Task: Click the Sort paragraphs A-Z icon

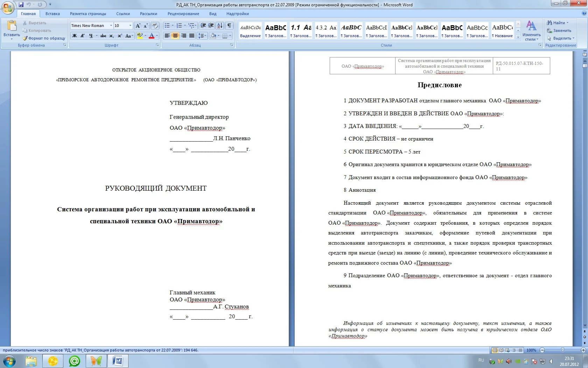Action: [x=220, y=26]
